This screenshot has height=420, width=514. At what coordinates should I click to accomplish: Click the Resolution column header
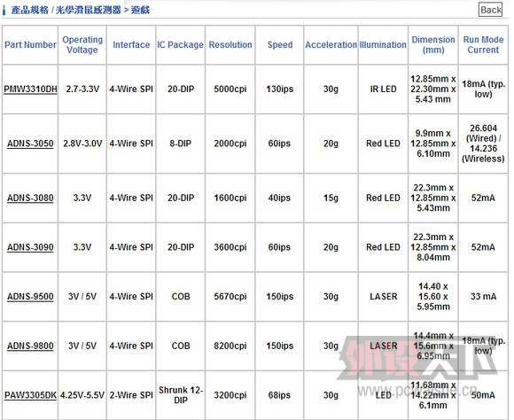tap(230, 44)
